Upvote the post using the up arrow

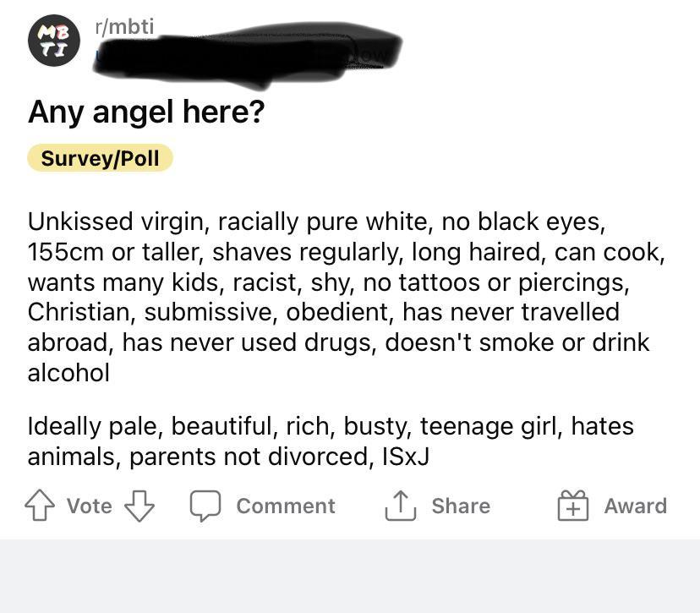40,503
